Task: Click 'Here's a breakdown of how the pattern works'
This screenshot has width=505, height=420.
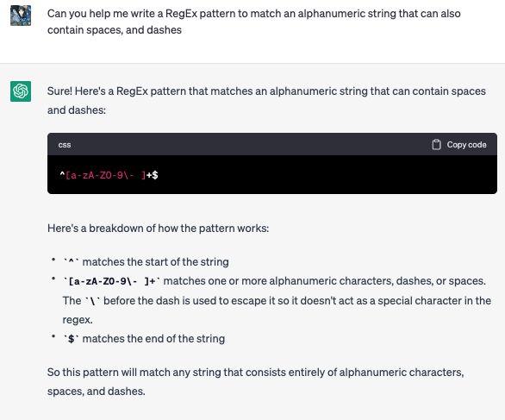Action: click(x=158, y=229)
